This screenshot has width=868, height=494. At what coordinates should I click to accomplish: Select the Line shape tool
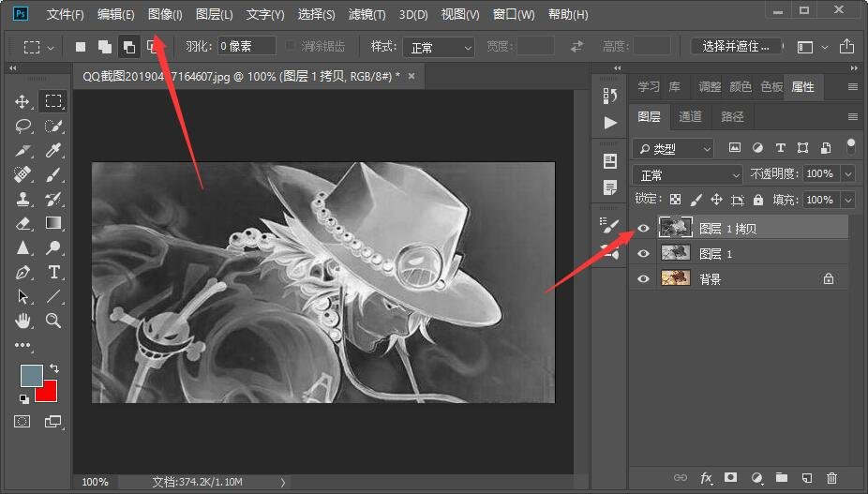click(53, 296)
